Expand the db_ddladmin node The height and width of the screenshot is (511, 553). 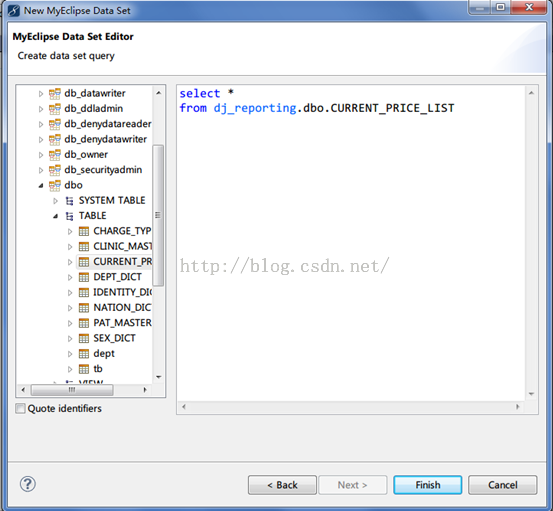click(x=41, y=109)
